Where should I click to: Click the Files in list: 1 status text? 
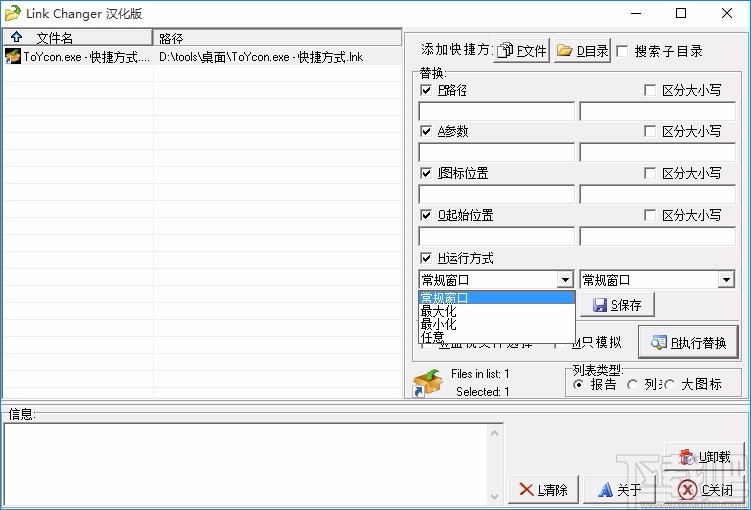(480, 374)
